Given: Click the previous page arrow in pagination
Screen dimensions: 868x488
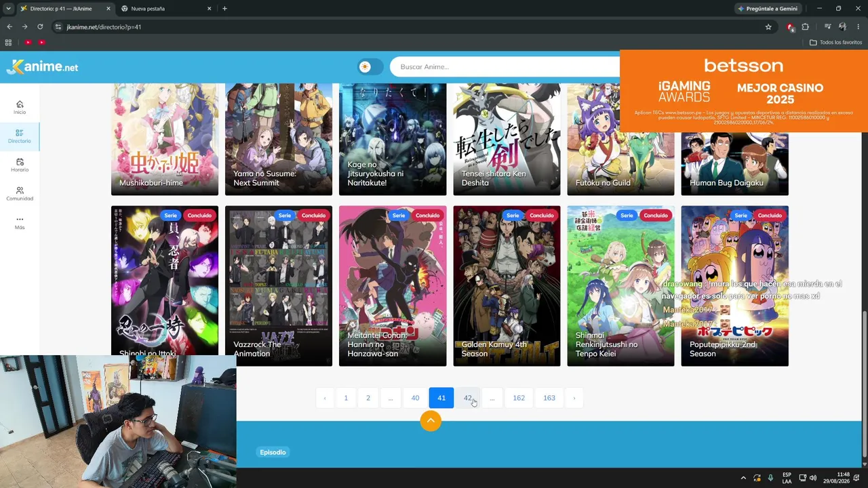Looking at the screenshot, I should point(325,398).
